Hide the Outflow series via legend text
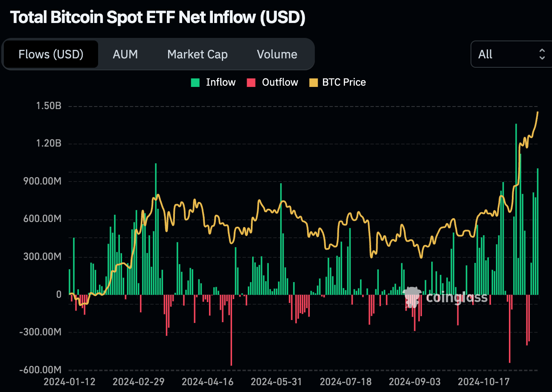The height and width of the screenshot is (392, 552). tap(280, 82)
